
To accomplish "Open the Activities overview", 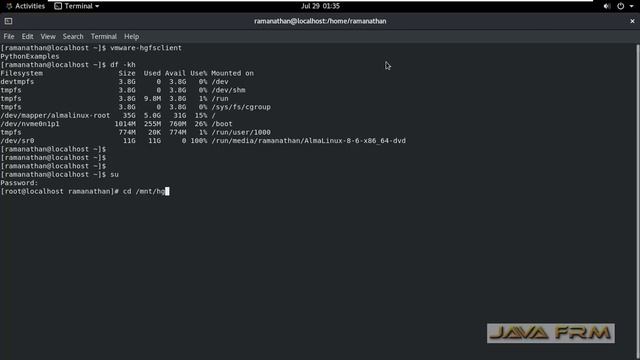I will (x=25, y=6).
